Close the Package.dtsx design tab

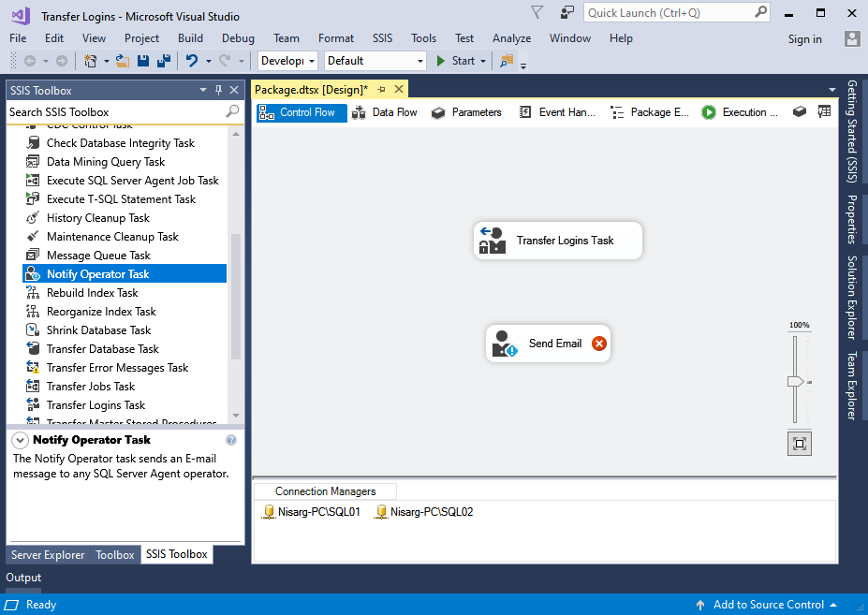(399, 89)
